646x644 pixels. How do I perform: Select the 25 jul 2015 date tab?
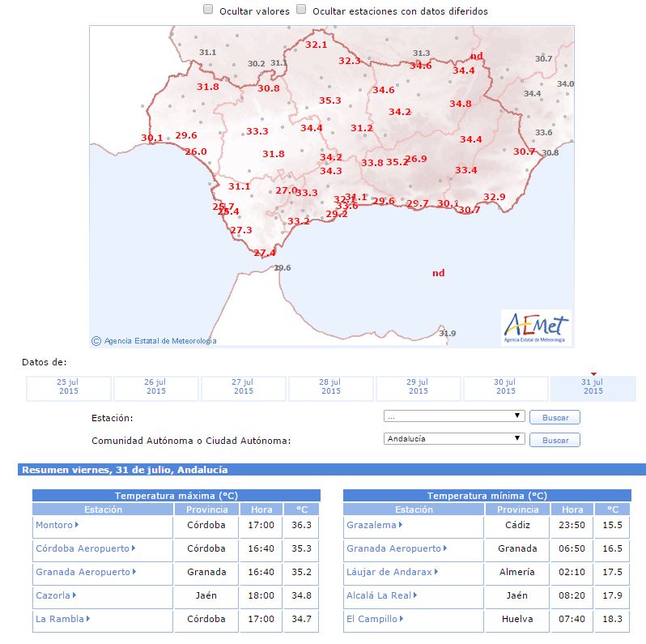coord(69,386)
